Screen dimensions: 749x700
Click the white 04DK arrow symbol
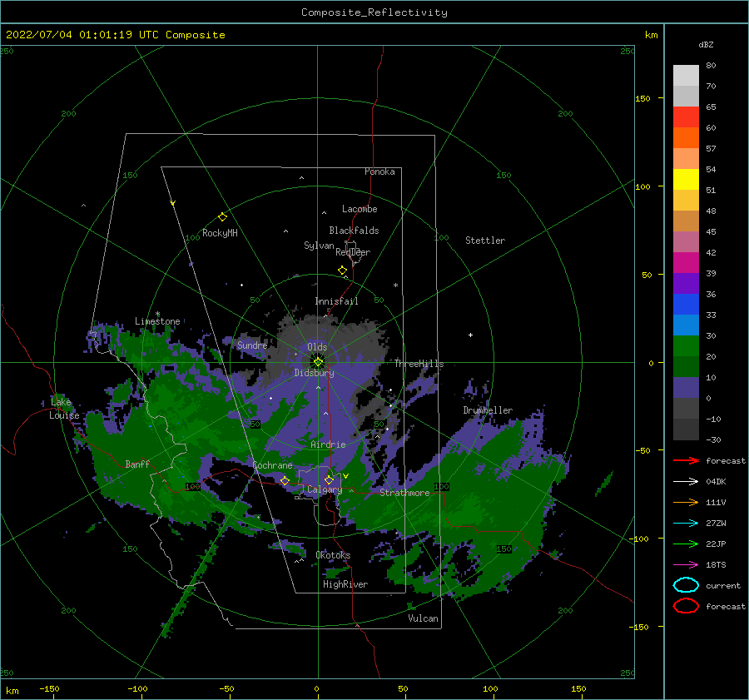(686, 481)
